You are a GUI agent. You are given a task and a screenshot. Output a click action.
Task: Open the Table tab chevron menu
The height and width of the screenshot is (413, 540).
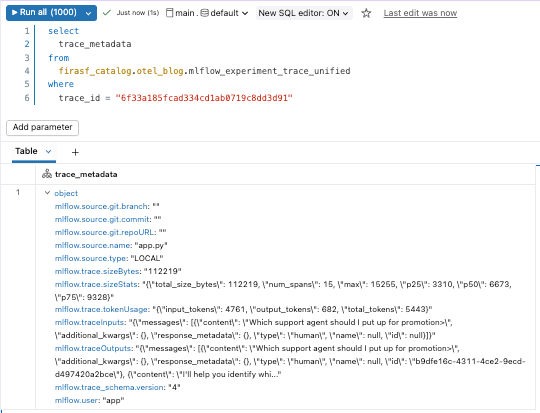49,151
